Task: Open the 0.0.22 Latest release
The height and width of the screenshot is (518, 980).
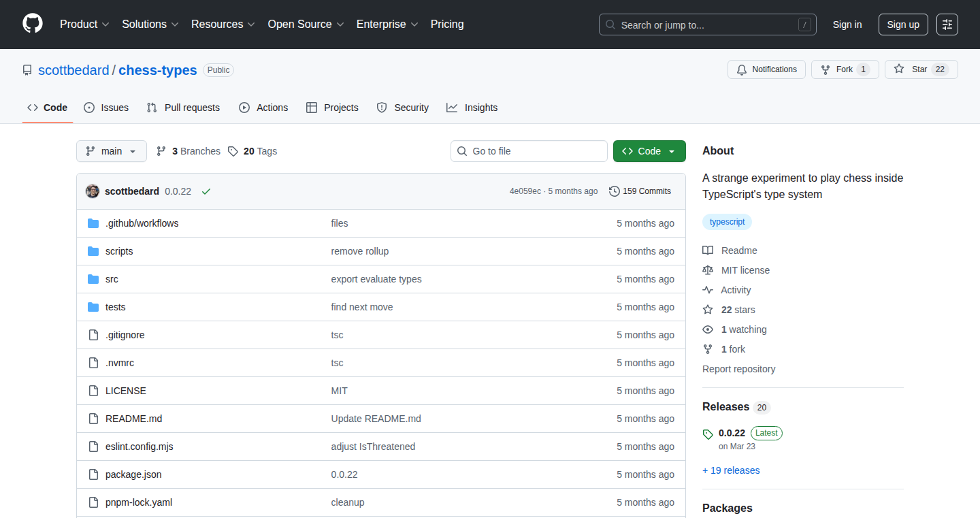Action: (x=742, y=438)
